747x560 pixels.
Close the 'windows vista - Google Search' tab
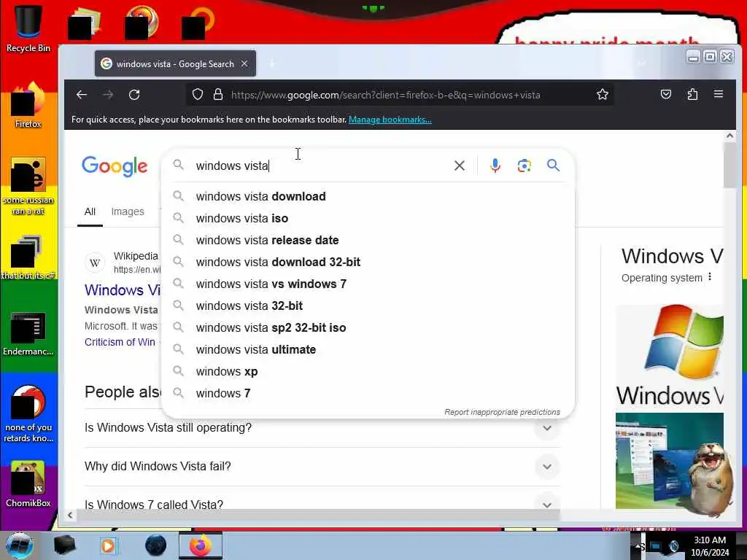pyautogui.click(x=244, y=63)
